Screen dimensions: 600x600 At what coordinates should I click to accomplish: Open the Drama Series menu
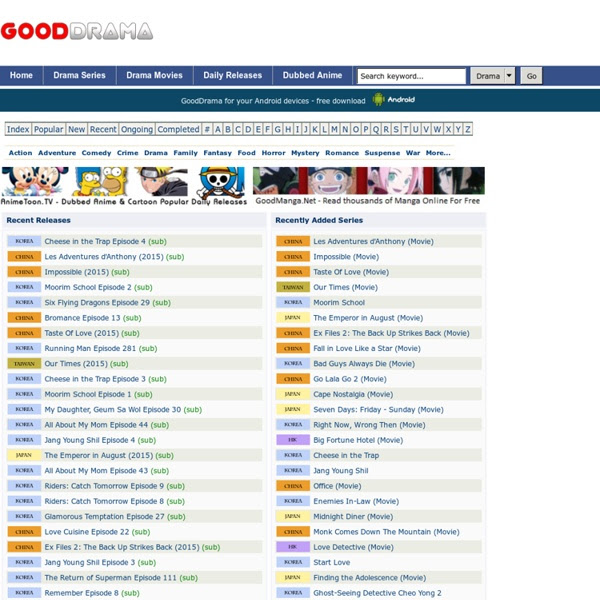click(x=80, y=75)
